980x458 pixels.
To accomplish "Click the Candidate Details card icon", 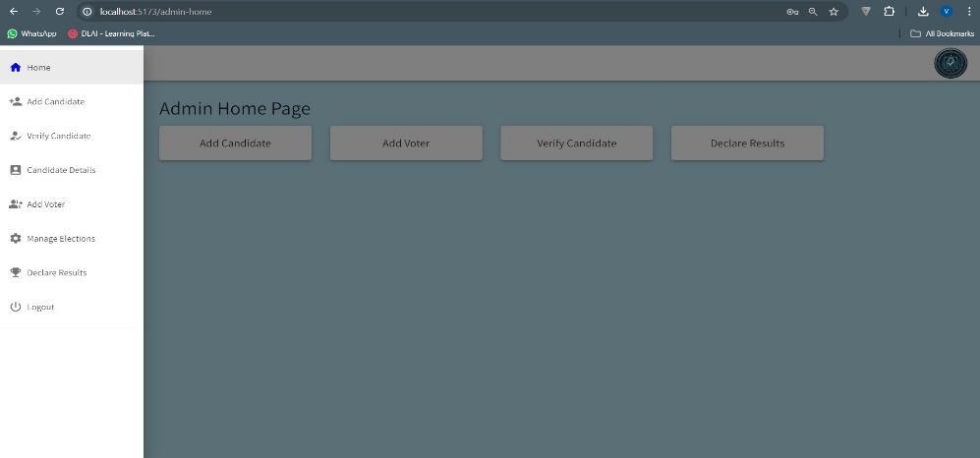I will click(x=16, y=170).
